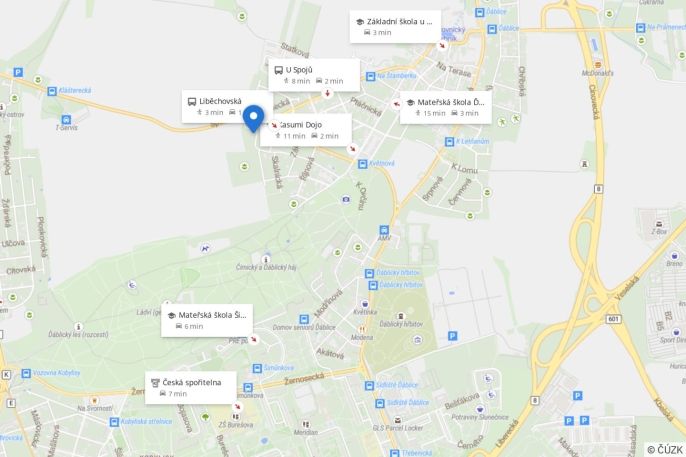Select the Česká spořitelna info card
This screenshot has height=457, width=686.
click(191, 388)
